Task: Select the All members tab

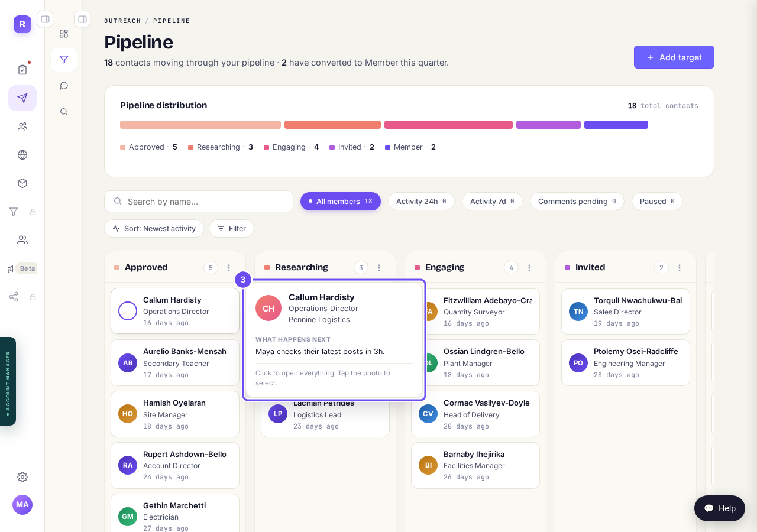Action: [x=341, y=201]
